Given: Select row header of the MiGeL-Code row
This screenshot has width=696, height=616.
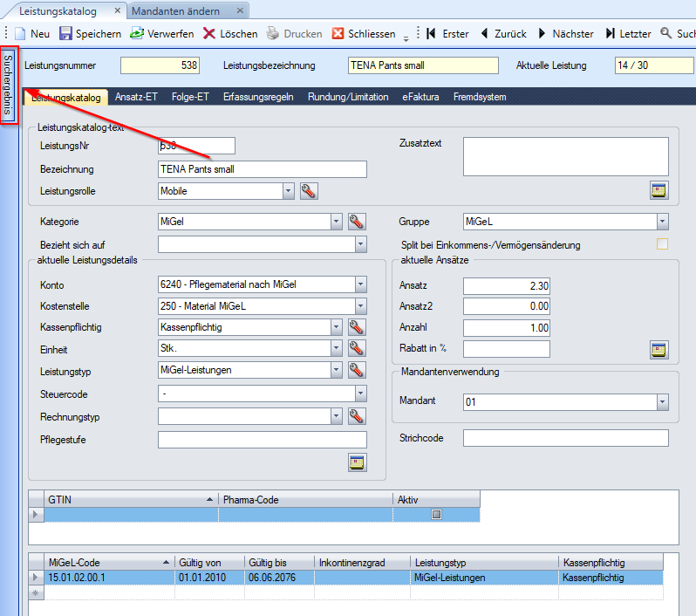Looking at the screenshot, I should click(36, 578).
